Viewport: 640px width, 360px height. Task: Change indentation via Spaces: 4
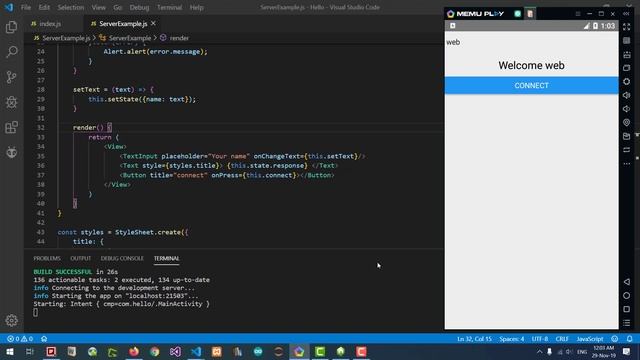(511, 339)
